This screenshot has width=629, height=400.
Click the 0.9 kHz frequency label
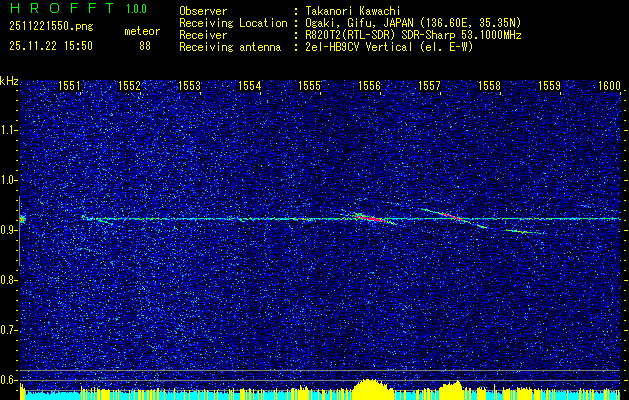[8, 230]
